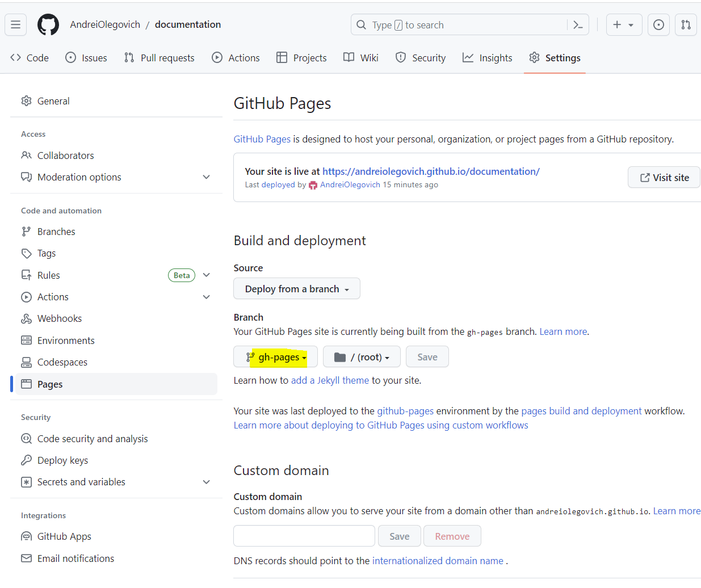Open the pull requests icon in header

(686, 24)
